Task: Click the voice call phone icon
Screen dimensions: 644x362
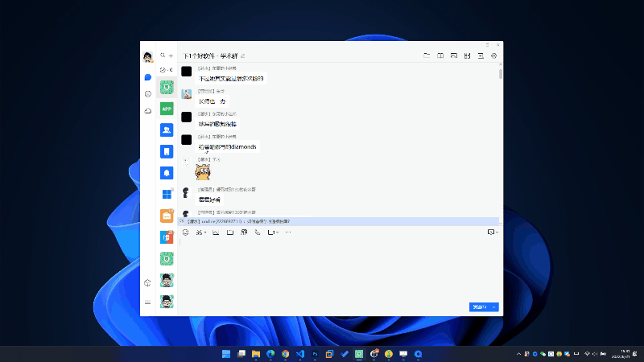Action: pyautogui.click(x=258, y=232)
